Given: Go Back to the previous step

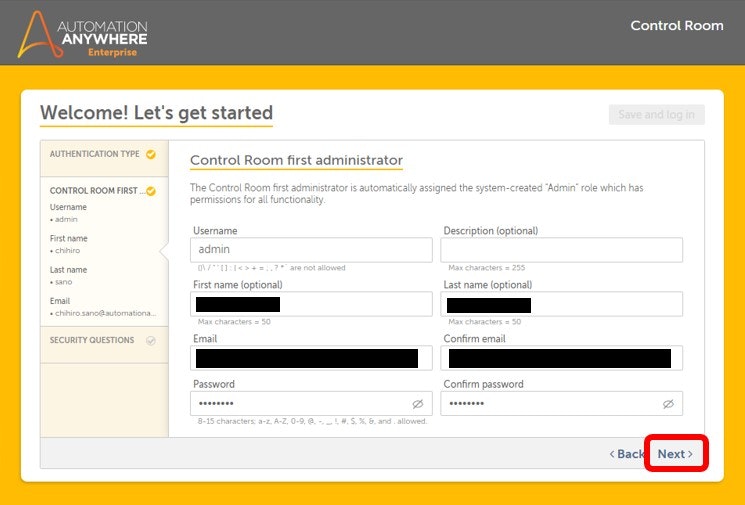Looking at the screenshot, I should click(x=627, y=454).
